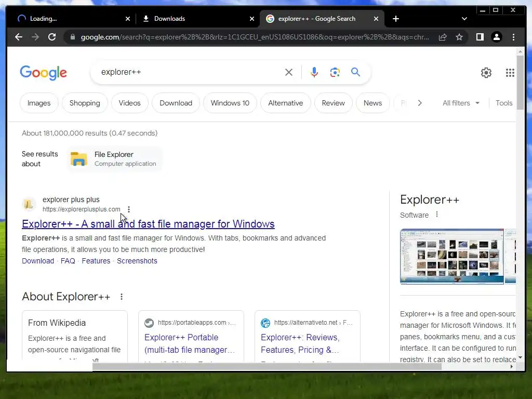Close the Loading tab
Screen dimensions: 532x399
pos(128,19)
